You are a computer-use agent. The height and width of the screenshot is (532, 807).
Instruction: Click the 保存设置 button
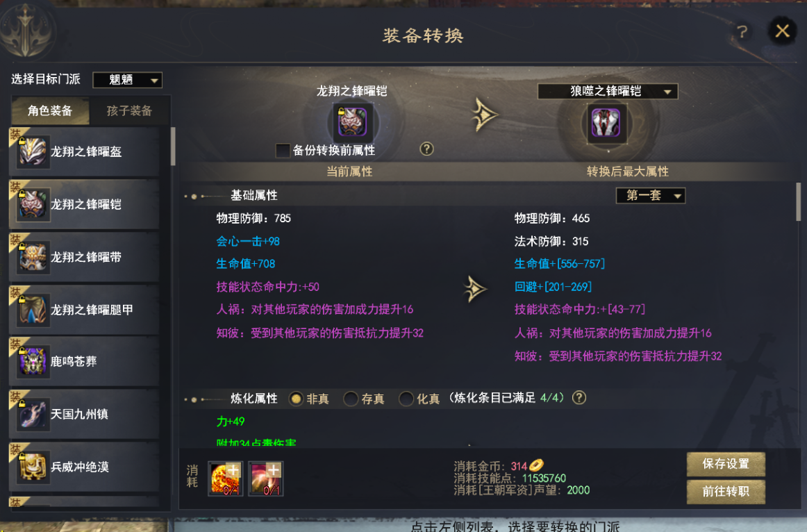tap(726, 464)
